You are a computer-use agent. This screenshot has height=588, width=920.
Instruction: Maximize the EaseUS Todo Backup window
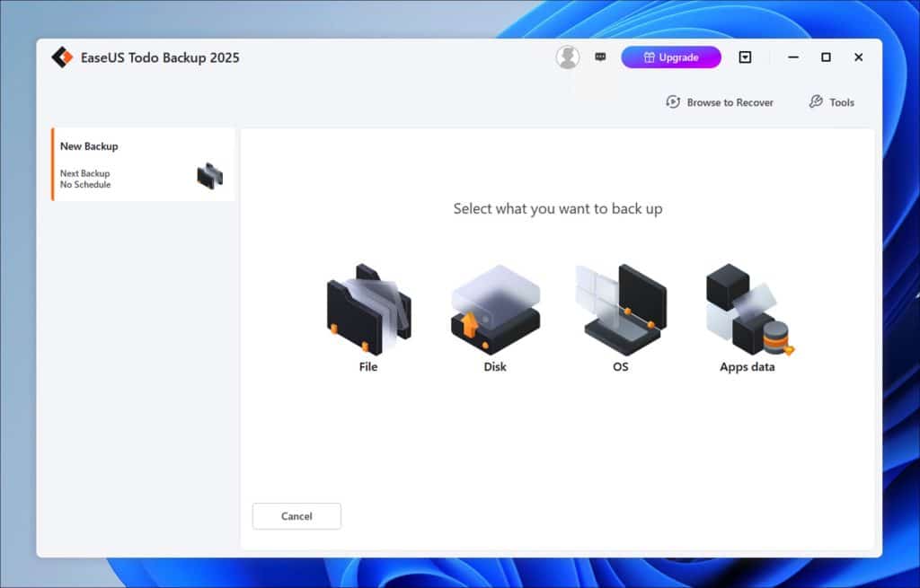pos(826,57)
